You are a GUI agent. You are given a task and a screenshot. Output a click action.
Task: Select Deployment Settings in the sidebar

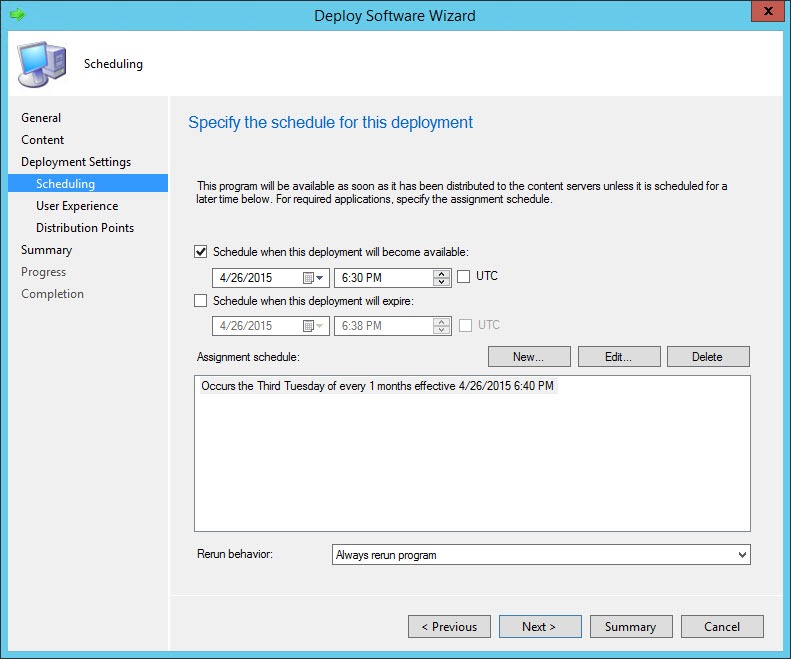76,162
